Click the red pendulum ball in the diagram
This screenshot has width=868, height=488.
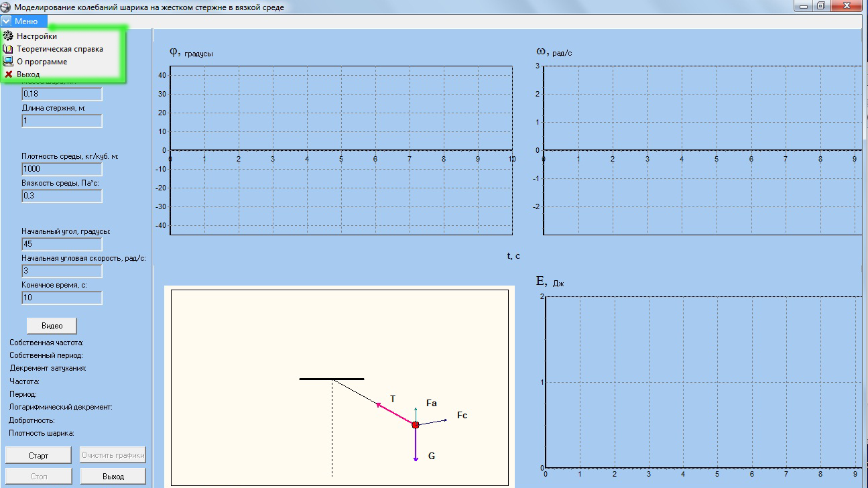(416, 425)
